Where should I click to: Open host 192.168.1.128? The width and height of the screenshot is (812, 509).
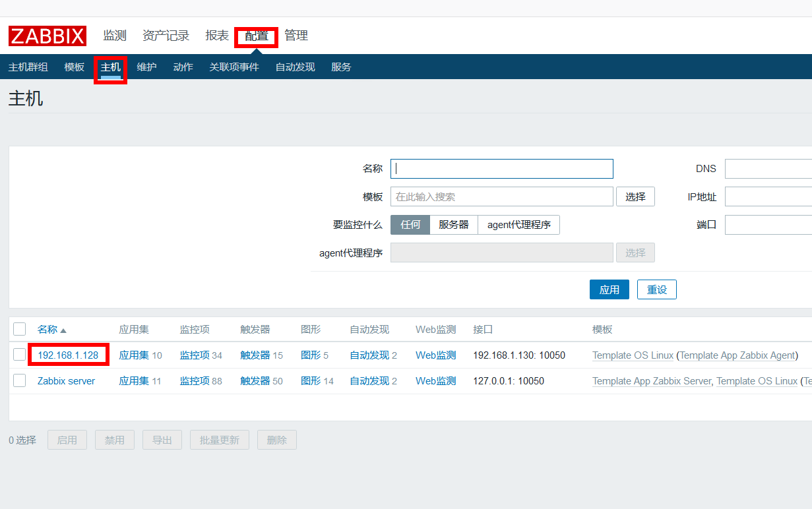click(x=68, y=355)
